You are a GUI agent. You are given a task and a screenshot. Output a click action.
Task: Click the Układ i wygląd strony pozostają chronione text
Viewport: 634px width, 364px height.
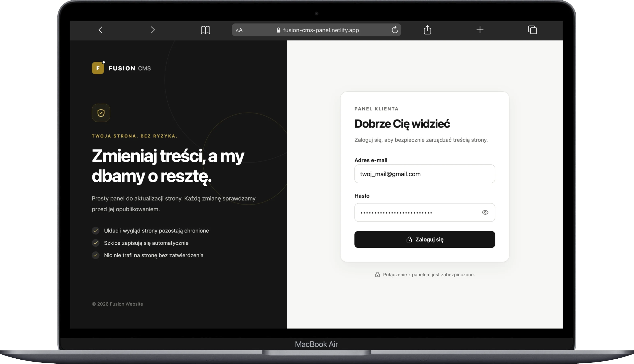[157, 231]
